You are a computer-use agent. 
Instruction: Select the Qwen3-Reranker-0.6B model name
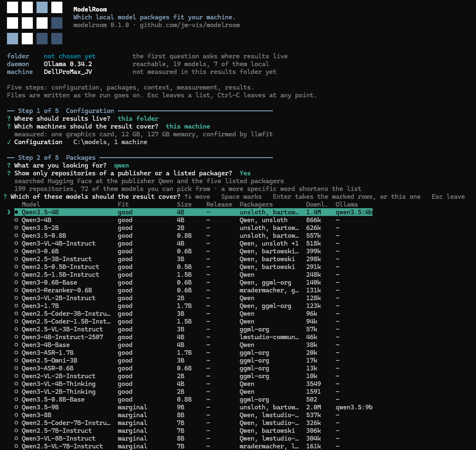click(57, 290)
